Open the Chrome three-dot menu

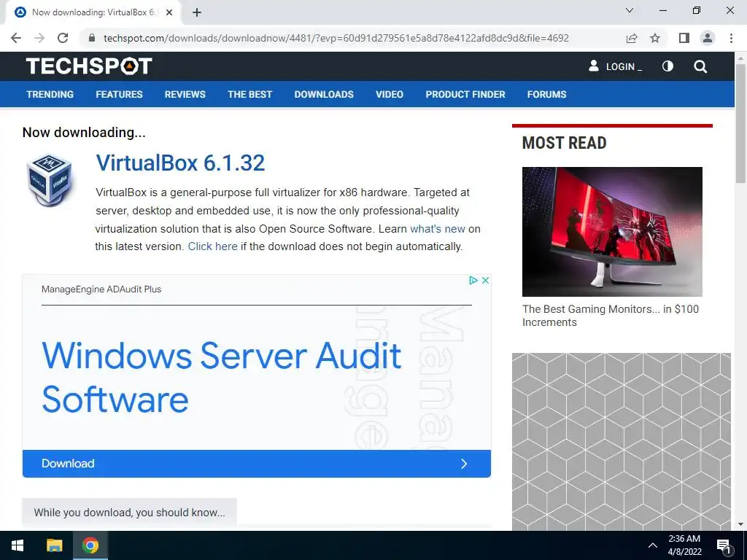731,38
